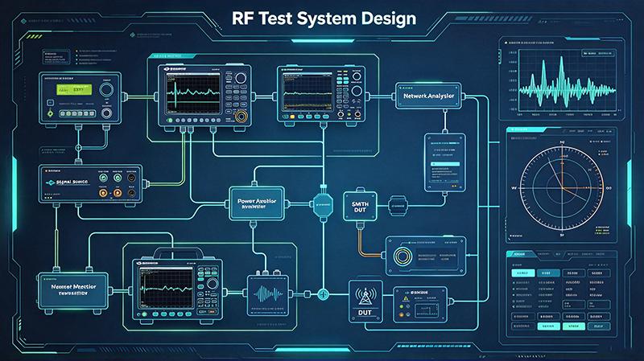Image resolution: width=644 pixels, height=361 pixels.
Task: Click the orange-ringed knob on the center spectrum analyzer
Action: 241,117
